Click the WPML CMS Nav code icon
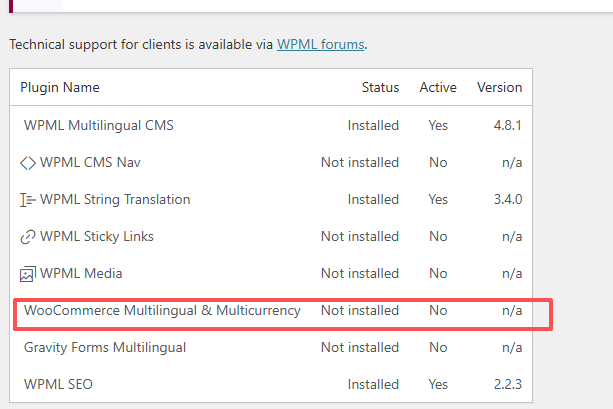The image size is (613, 409). [28, 163]
